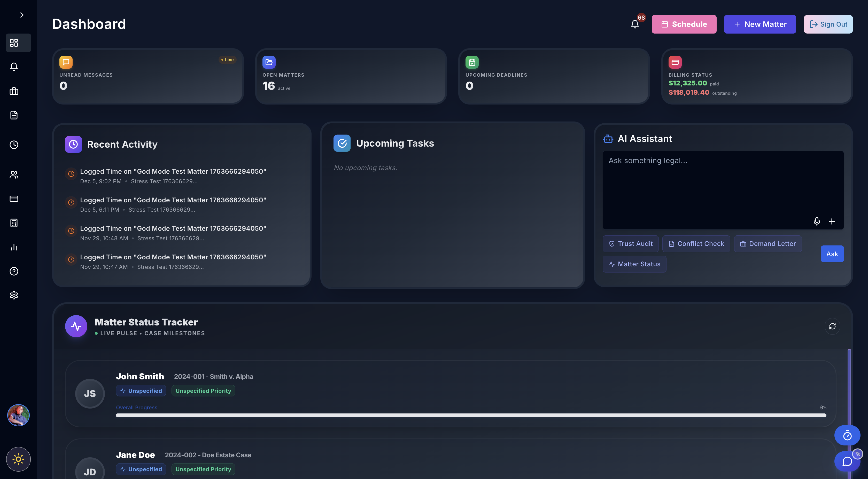Click the Open Matters folder icon
Viewport: 868px width, 479px height.
(269, 62)
